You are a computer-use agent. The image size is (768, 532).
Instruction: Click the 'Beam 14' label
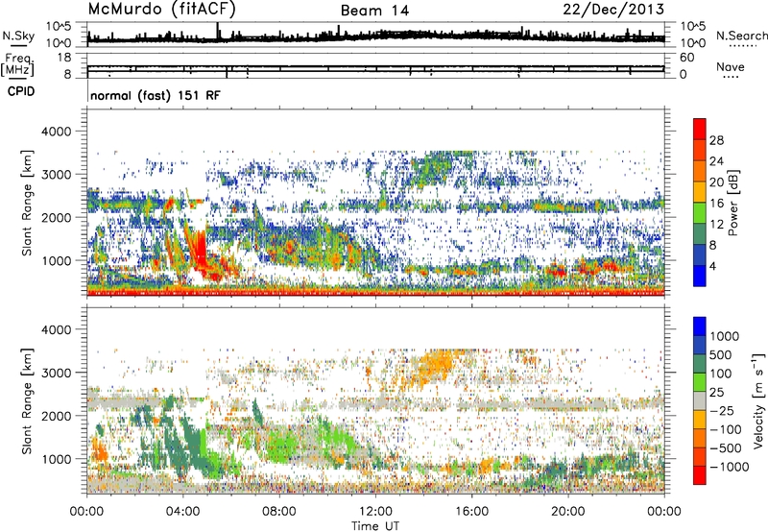[x=374, y=11]
